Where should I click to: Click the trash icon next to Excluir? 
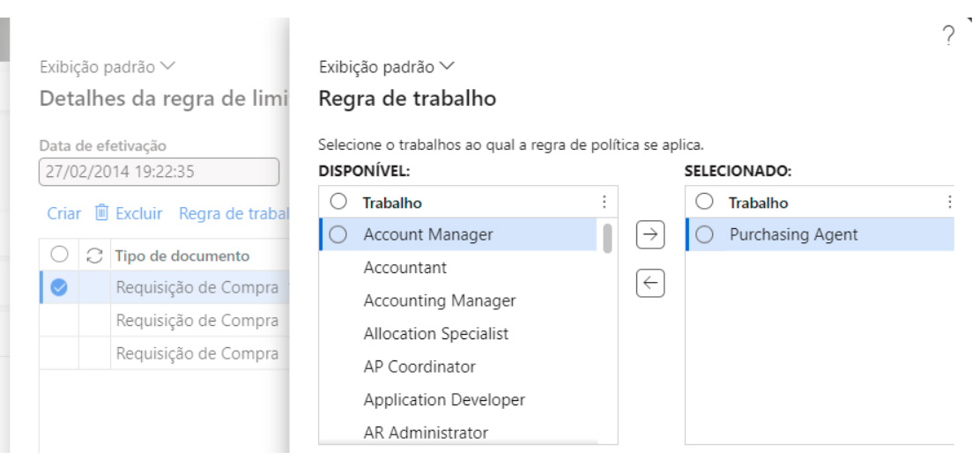[x=102, y=213]
